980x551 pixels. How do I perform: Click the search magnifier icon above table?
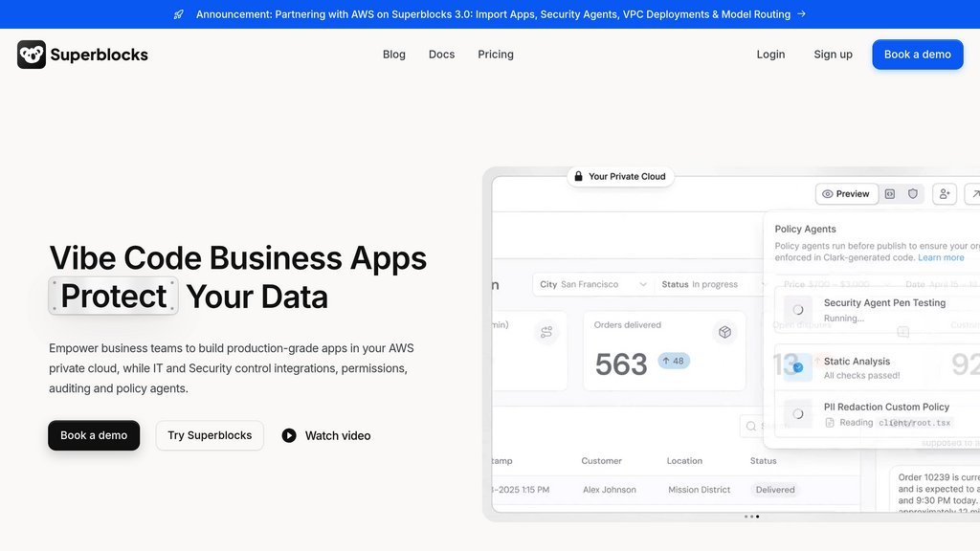(751, 426)
